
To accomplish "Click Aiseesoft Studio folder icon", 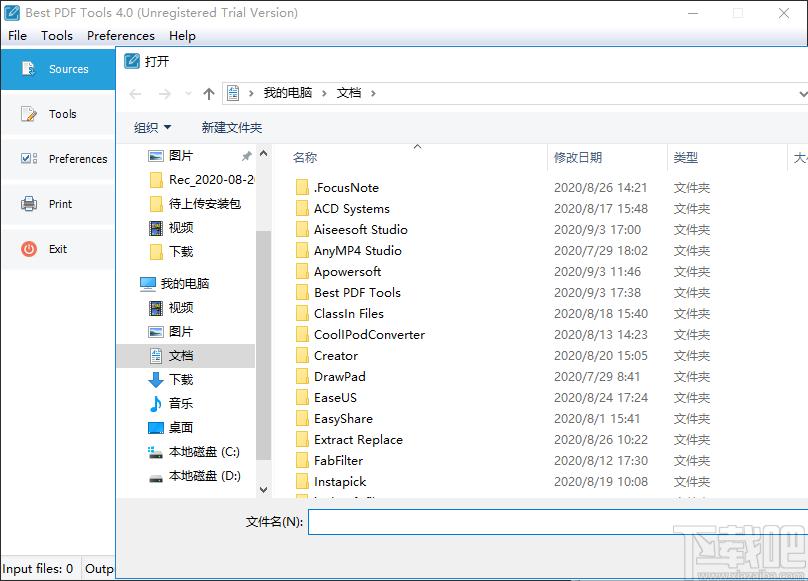I will tap(302, 230).
